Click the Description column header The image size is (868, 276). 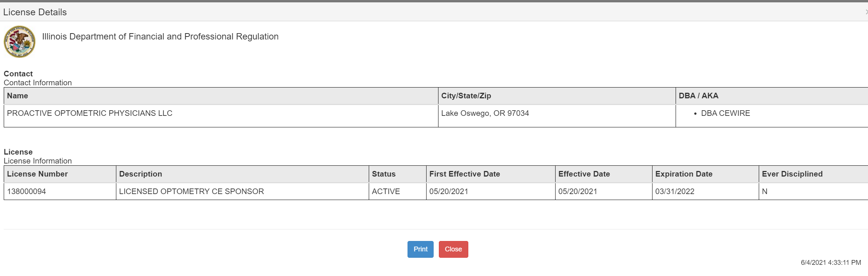(x=242, y=174)
